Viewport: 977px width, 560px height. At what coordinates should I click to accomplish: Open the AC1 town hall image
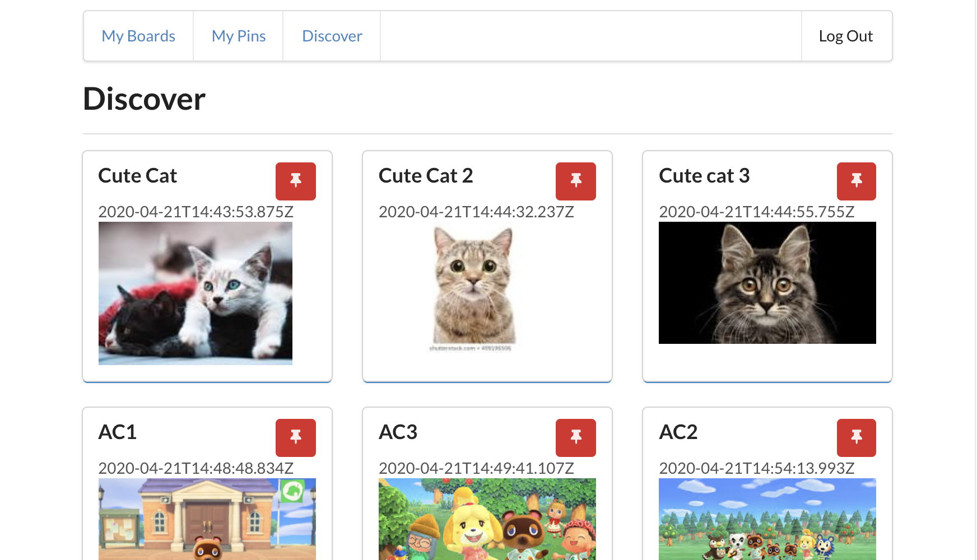207,519
